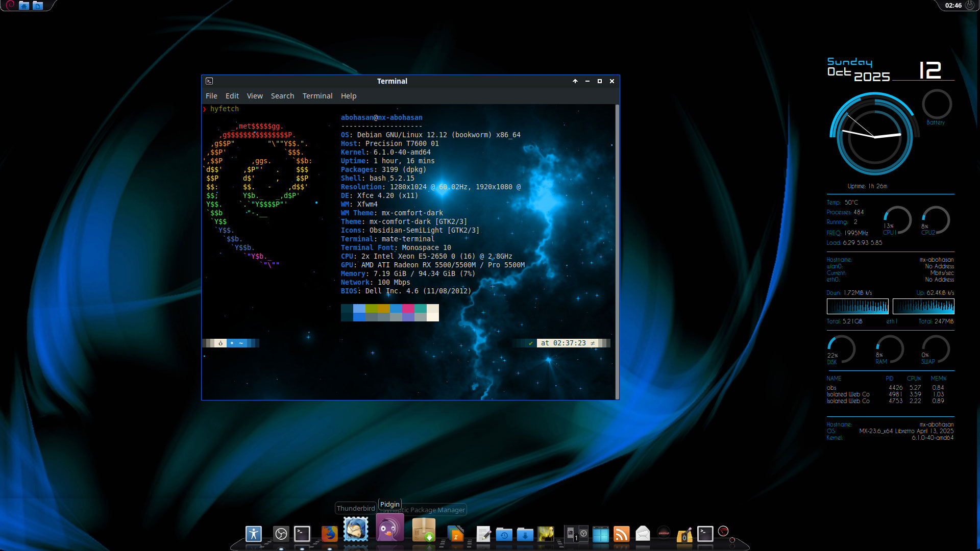The width and height of the screenshot is (980, 551).
Task: Click the Terminal roll-up arrow button
Action: tap(575, 81)
